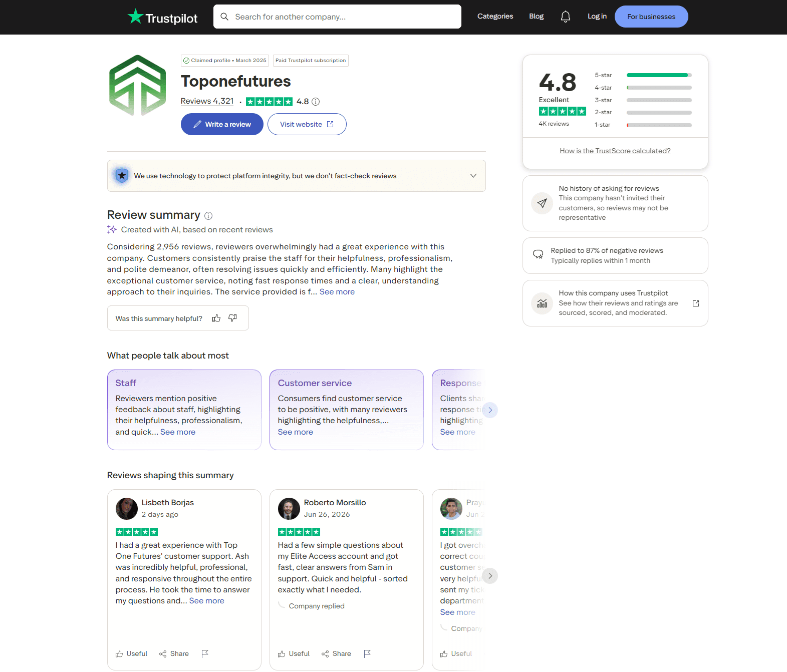Click the Visit website button

(307, 124)
